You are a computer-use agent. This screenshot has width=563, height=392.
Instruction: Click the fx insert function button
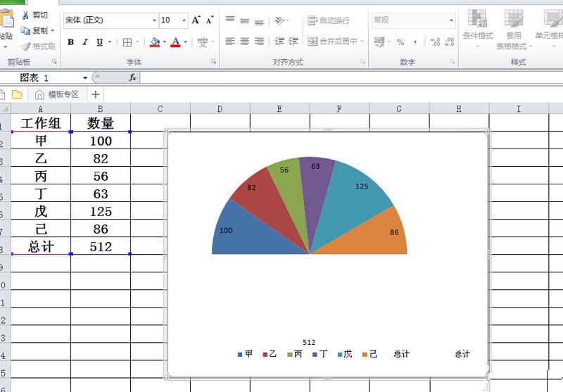[132, 77]
